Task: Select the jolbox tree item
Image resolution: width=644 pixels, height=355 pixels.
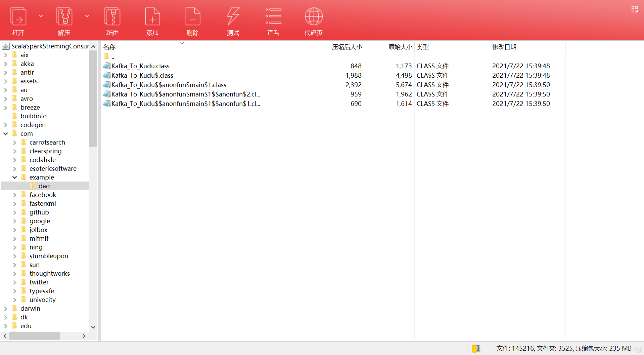Action: tap(39, 230)
